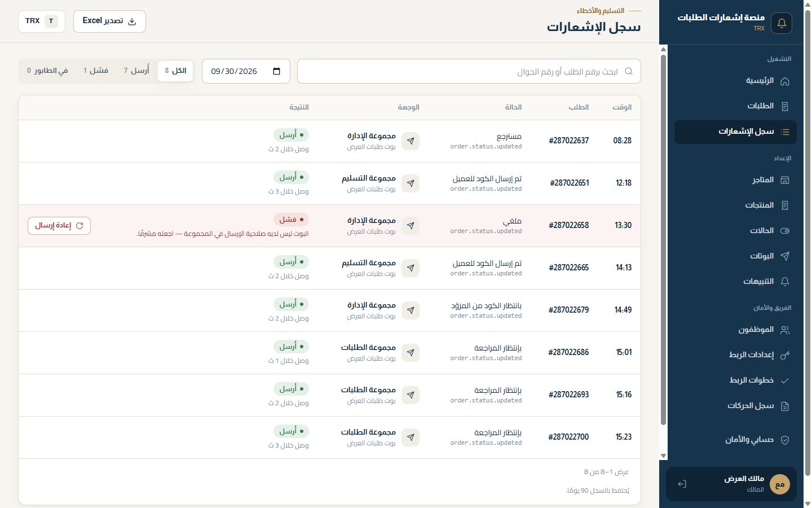This screenshot has height=508, width=812.
Task: Click the time 15:23 in the last row
Action: point(624,437)
